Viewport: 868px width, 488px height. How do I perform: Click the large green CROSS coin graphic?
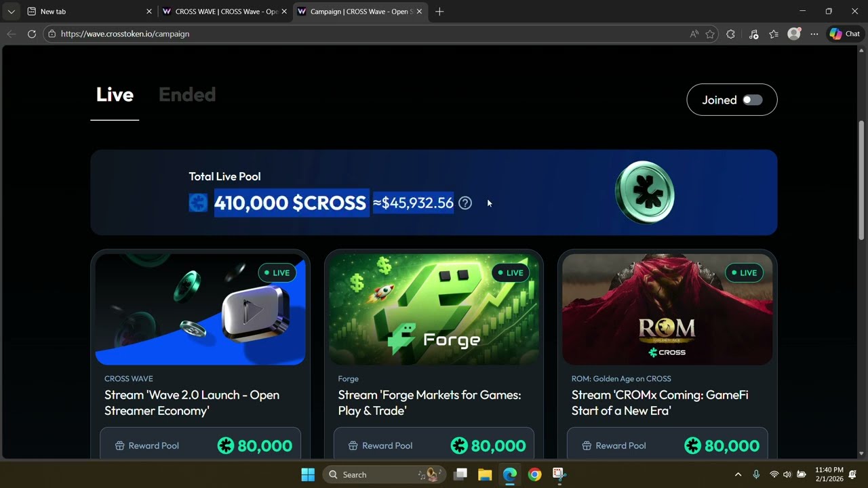tap(644, 192)
